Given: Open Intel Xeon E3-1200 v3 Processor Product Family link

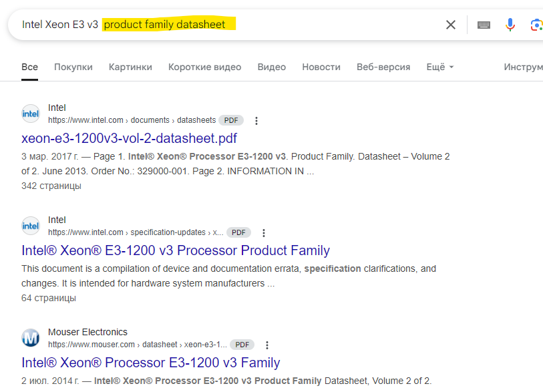Looking at the screenshot, I should [x=176, y=250].
